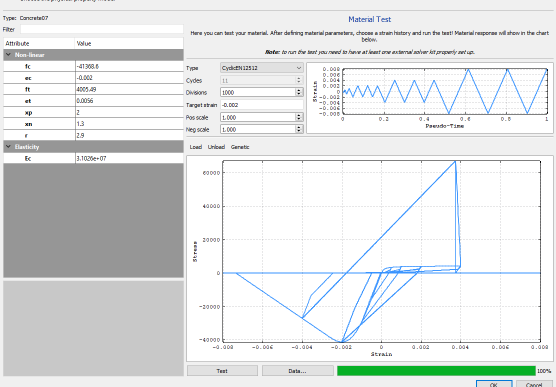The width and height of the screenshot is (556, 387).
Task: Run the material Test button
Action: coord(222,371)
